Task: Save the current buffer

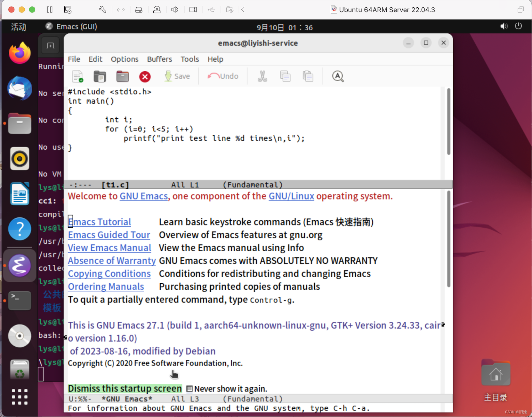Action: click(x=177, y=76)
